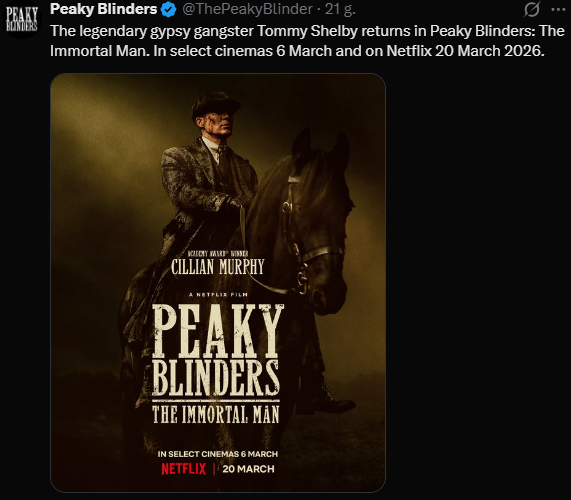The width and height of the screenshot is (571, 500).
Task: Click the CILLIAN MURPHY name on the poster
Action: click(x=217, y=267)
